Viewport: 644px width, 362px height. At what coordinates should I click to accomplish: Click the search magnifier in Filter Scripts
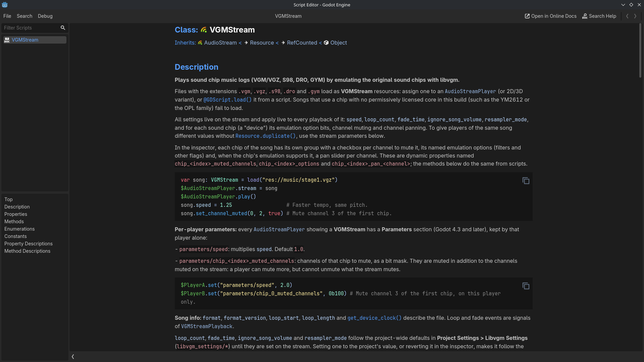pos(63,28)
